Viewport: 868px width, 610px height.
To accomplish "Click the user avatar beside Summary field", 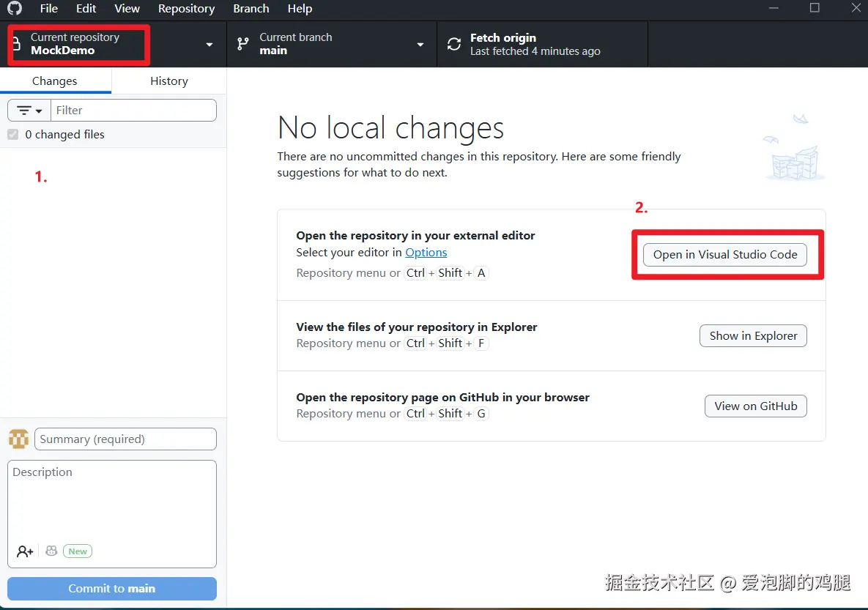I will pyautogui.click(x=19, y=439).
